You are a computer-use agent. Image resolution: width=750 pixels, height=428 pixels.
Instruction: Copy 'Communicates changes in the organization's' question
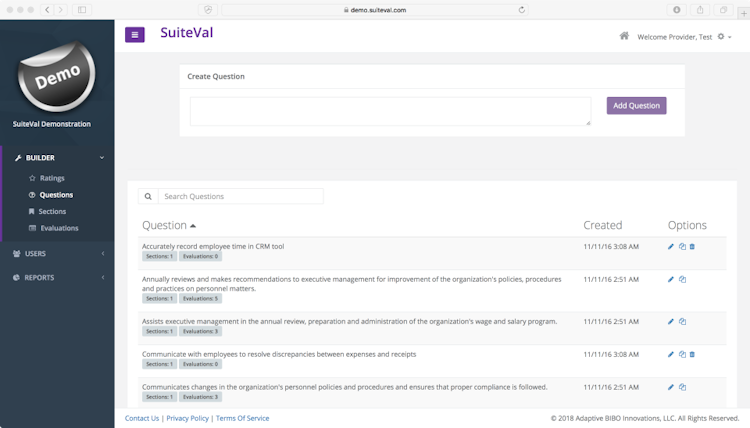point(682,387)
